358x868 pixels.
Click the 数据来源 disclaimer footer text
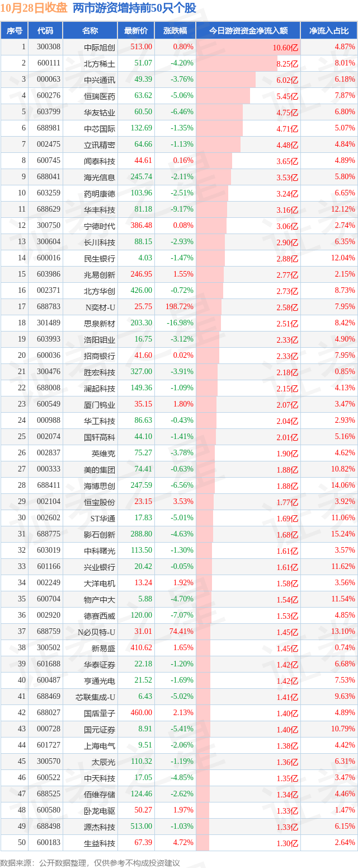pyautogui.click(x=90, y=862)
